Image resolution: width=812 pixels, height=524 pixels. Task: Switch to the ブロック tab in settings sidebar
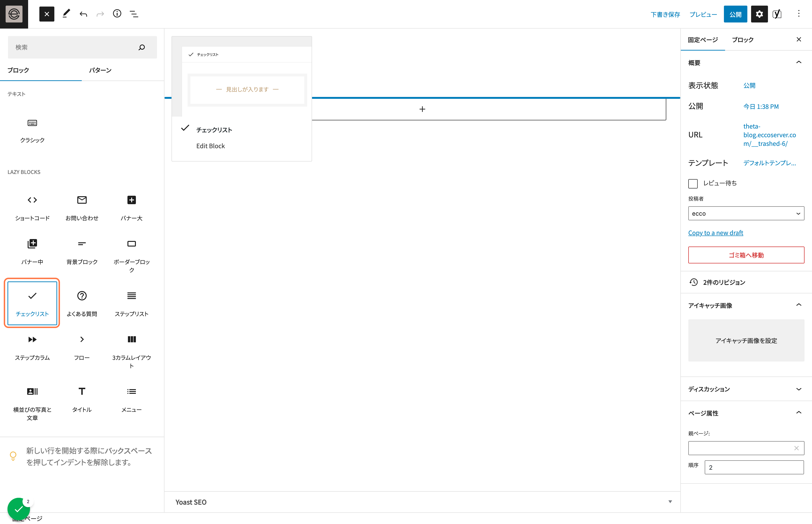coord(743,40)
